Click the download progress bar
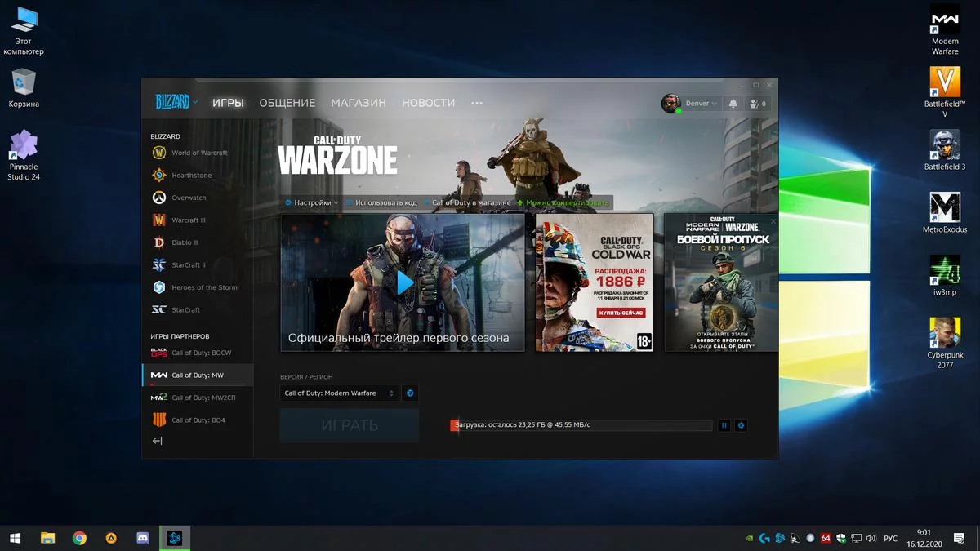980x551 pixels. click(x=581, y=425)
